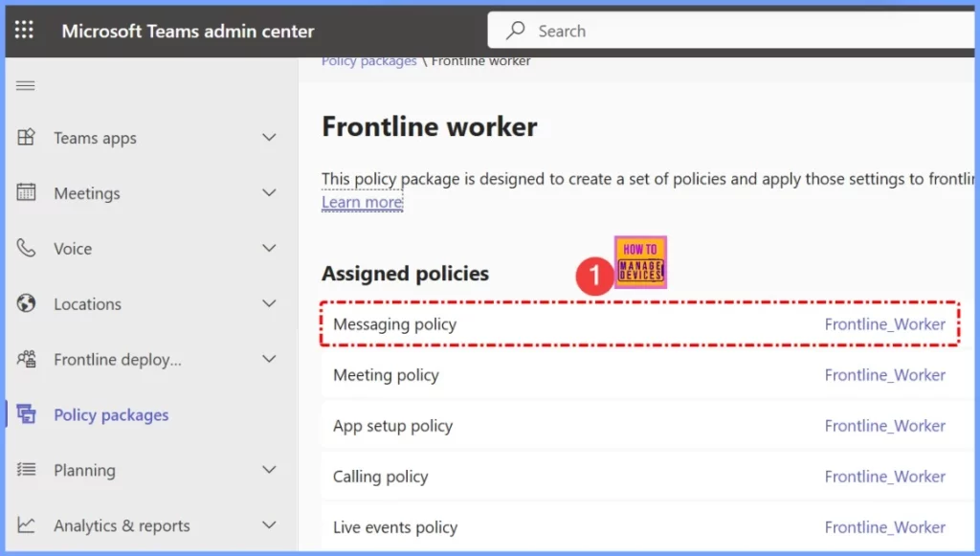Click the Analytics & reports chart icon

point(26,524)
